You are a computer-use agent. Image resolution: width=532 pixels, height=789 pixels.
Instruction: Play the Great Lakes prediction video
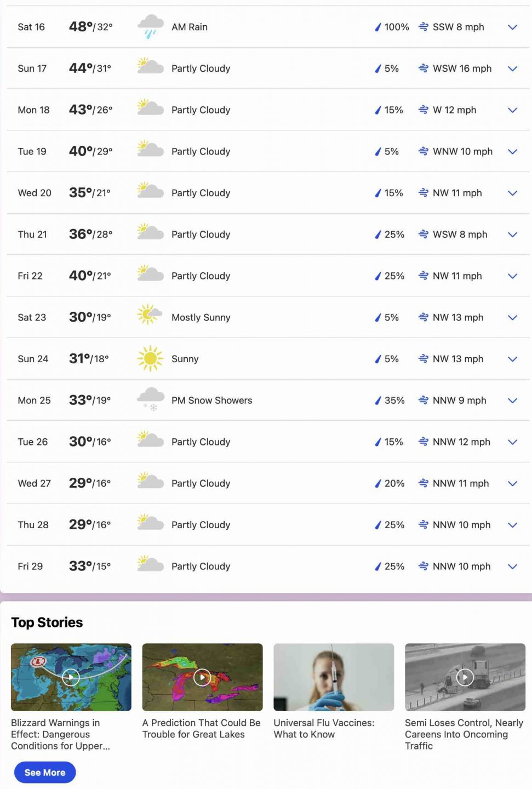click(x=202, y=677)
